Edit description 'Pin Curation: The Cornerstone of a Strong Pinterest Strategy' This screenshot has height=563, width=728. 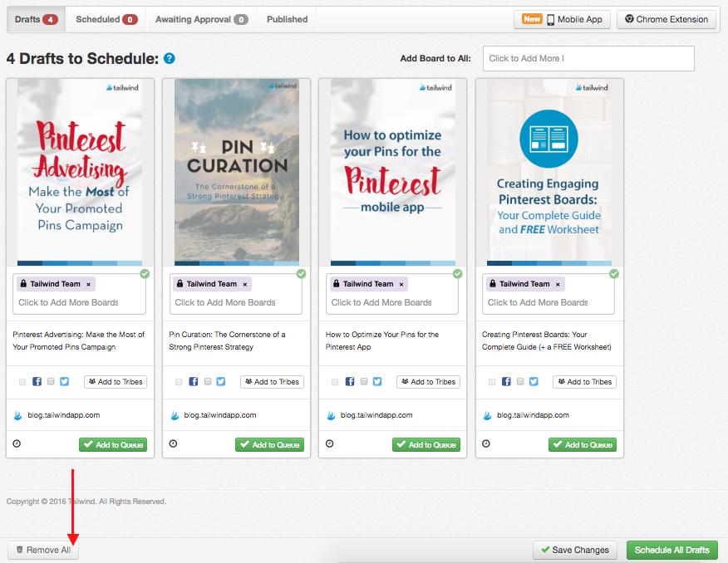(228, 340)
